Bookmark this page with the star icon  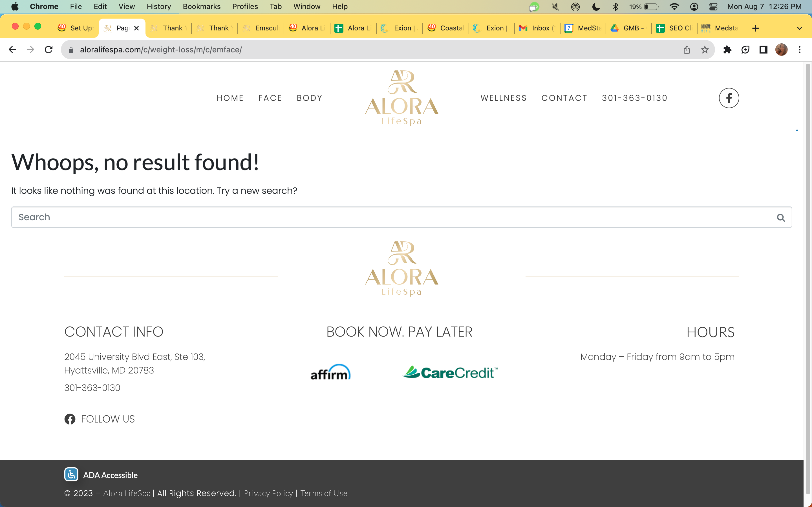705,50
